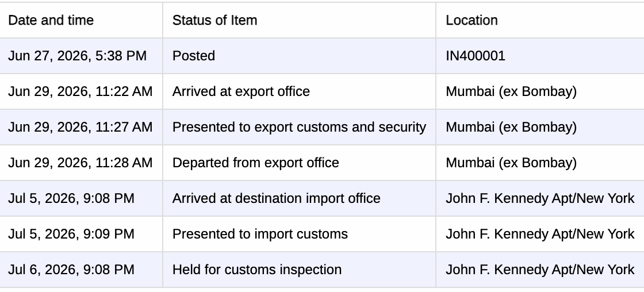Click the Departed from export office status
This screenshot has height=292, width=644.
[255, 163]
